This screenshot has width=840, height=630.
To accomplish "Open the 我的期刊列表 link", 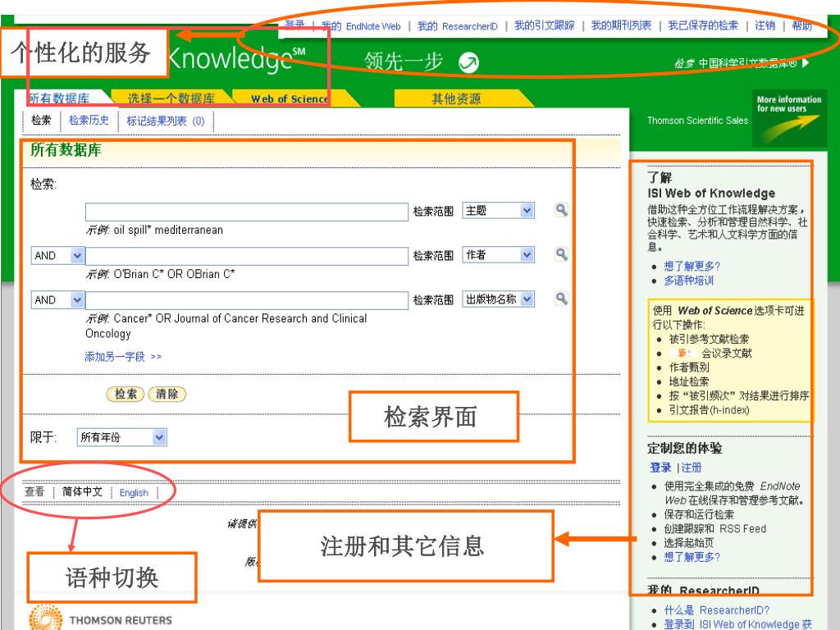I will point(621,25).
